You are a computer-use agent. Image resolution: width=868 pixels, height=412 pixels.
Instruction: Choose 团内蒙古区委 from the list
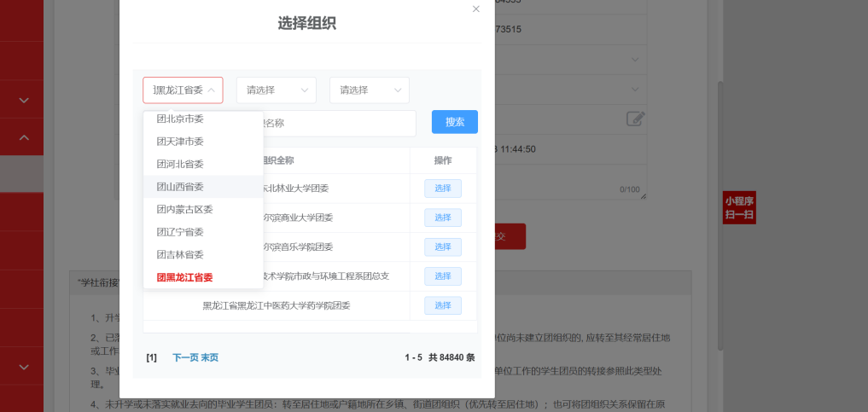point(184,209)
